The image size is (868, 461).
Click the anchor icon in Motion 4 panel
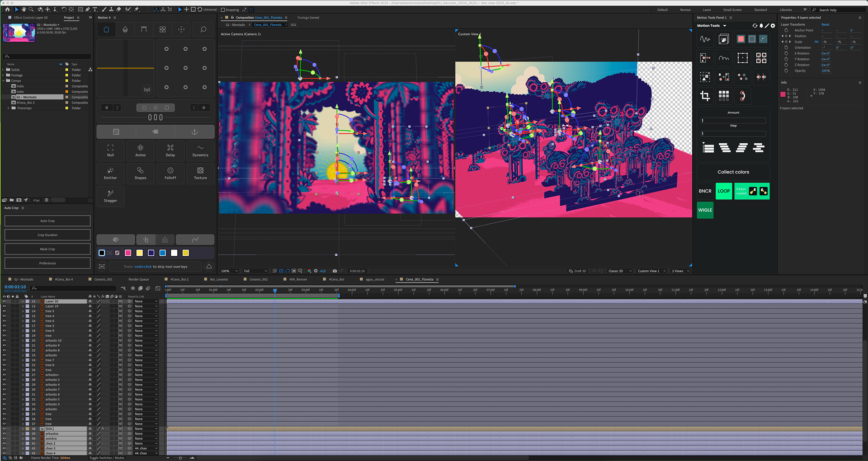195,132
